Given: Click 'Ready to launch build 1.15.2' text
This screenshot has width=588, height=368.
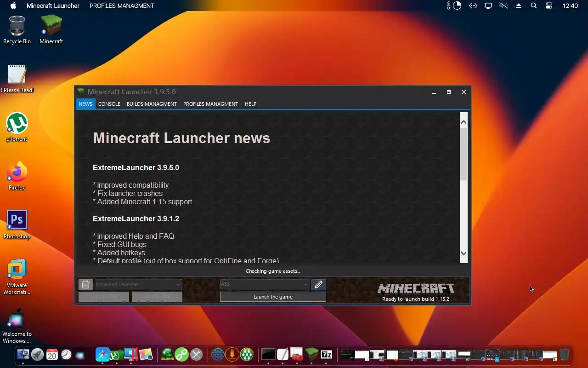Looking at the screenshot, I should (416, 299).
